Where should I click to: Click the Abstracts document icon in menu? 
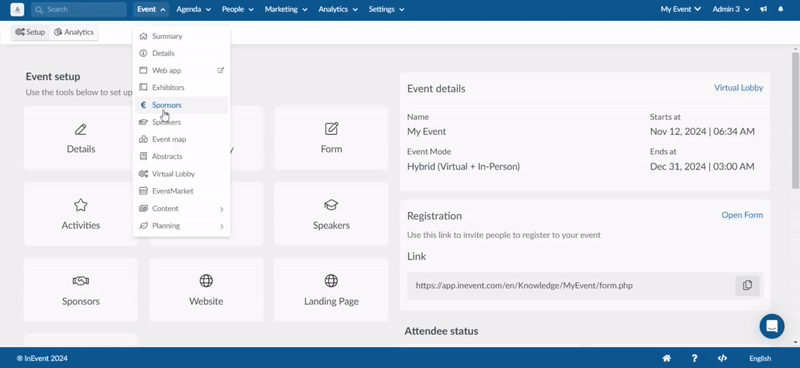pyautogui.click(x=143, y=157)
